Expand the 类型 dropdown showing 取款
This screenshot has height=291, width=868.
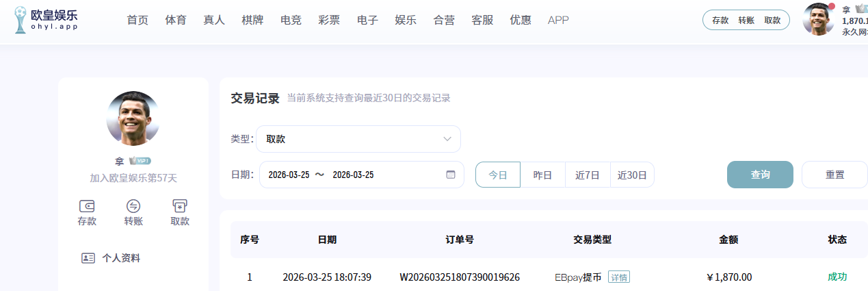coord(358,139)
